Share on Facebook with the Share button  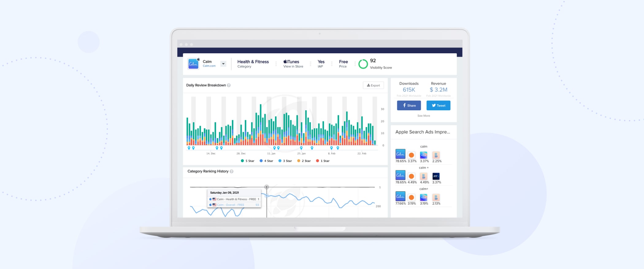[x=409, y=105]
